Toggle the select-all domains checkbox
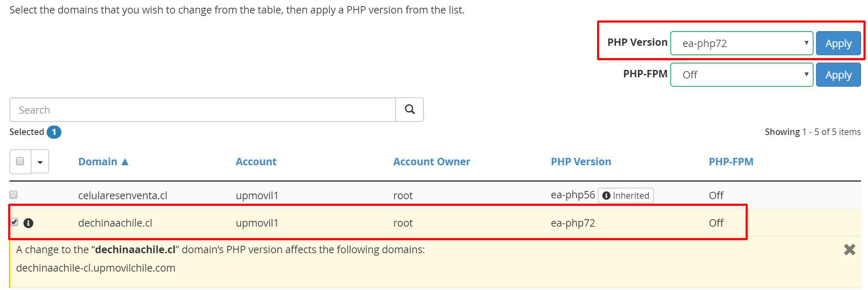The height and width of the screenshot is (290, 868). [20, 161]
